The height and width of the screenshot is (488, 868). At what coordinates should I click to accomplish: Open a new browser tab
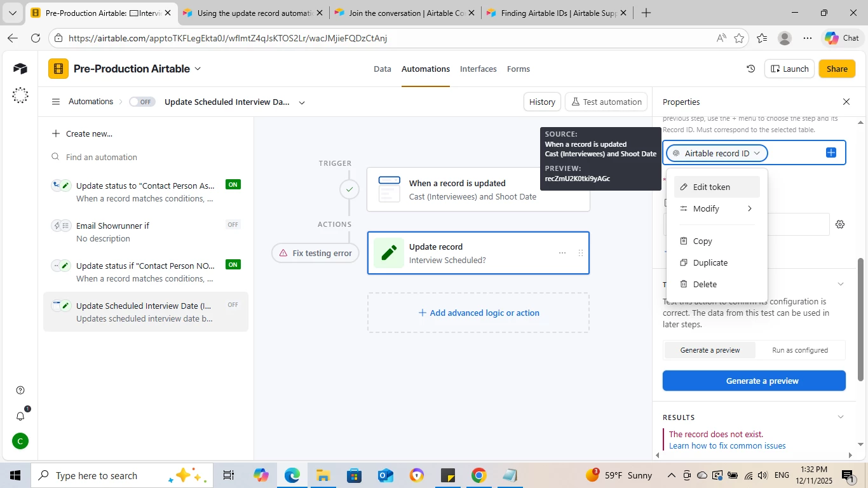coord(646,13)
